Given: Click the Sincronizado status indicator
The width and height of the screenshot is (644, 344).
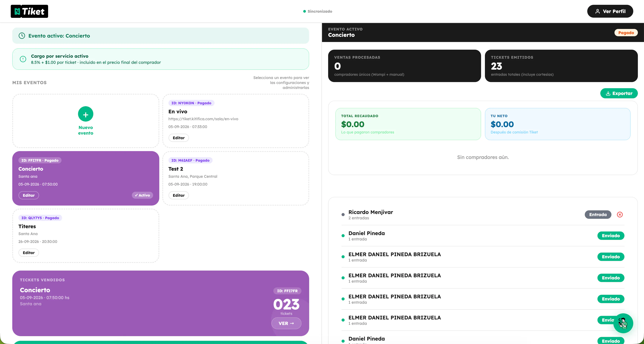Looking at the screenshot, I should [x=318, y=11].
